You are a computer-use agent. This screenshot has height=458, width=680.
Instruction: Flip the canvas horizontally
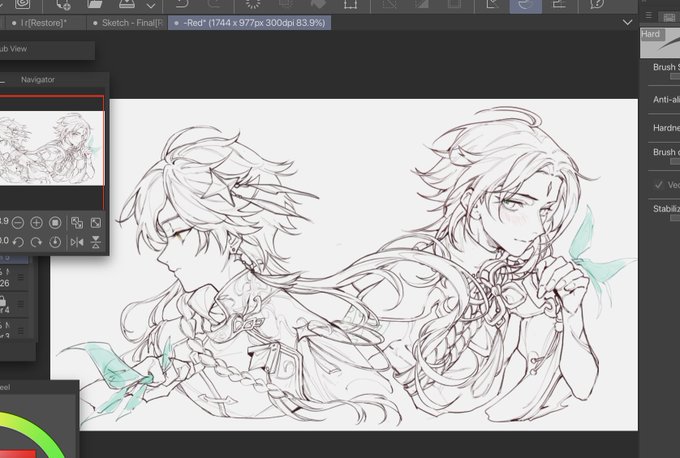[77, 242]
